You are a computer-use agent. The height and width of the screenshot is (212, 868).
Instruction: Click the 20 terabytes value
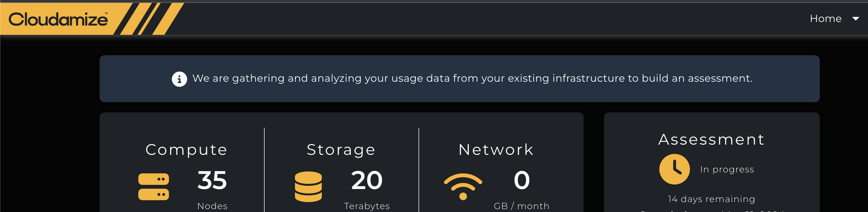coord(366,180)
